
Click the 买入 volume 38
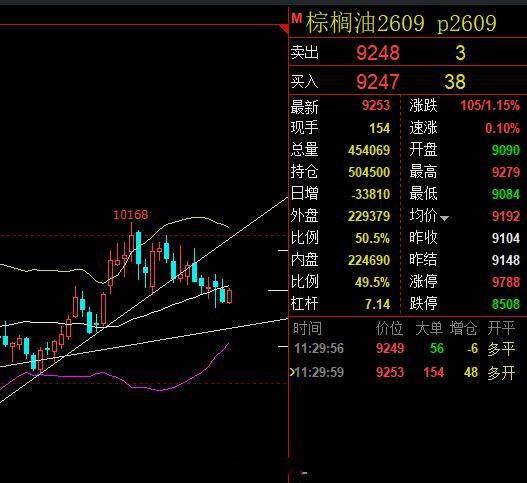tap(455, 82)
